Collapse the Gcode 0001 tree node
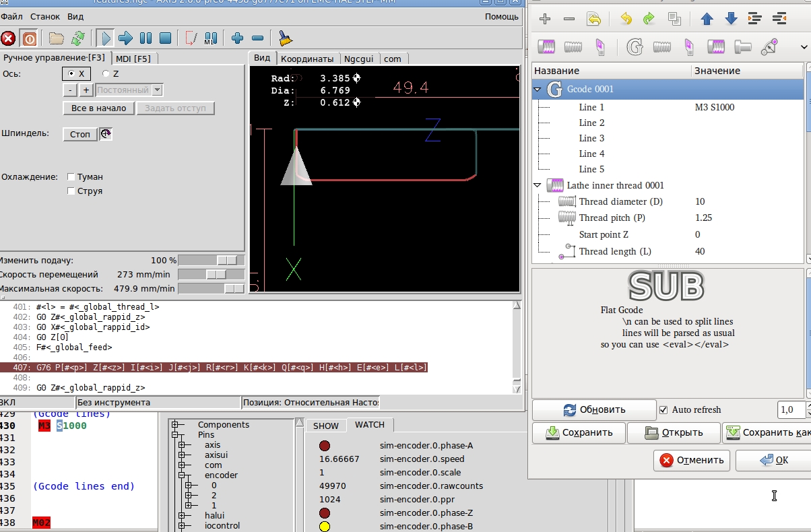The width and height of the screenshot is (811, 532). 538,89
